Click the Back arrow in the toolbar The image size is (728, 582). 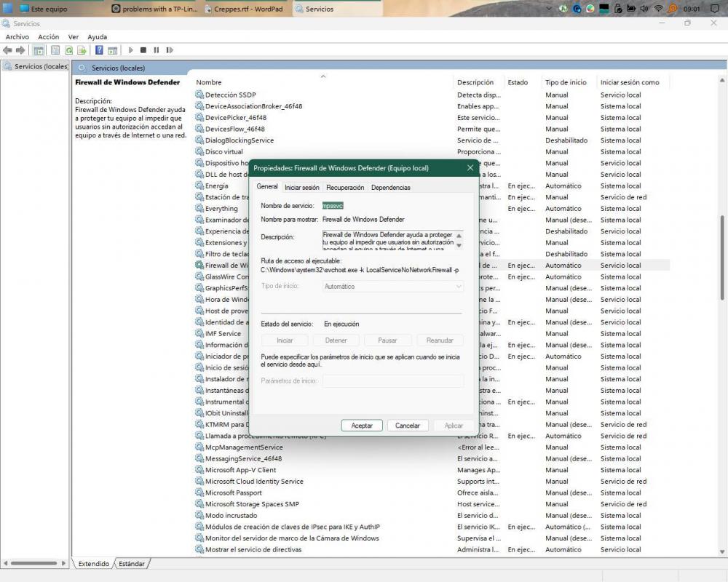7,50
